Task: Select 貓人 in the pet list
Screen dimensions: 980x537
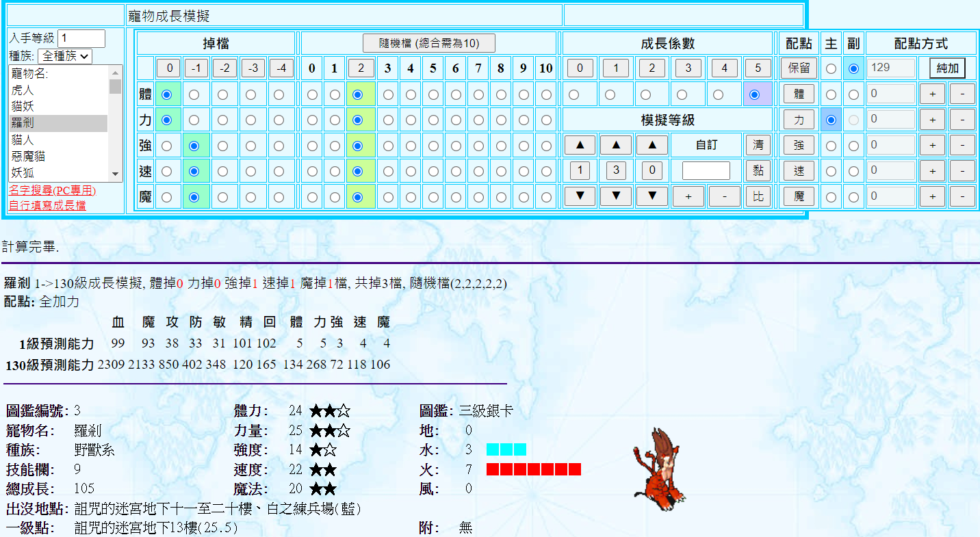Action: 59,140
